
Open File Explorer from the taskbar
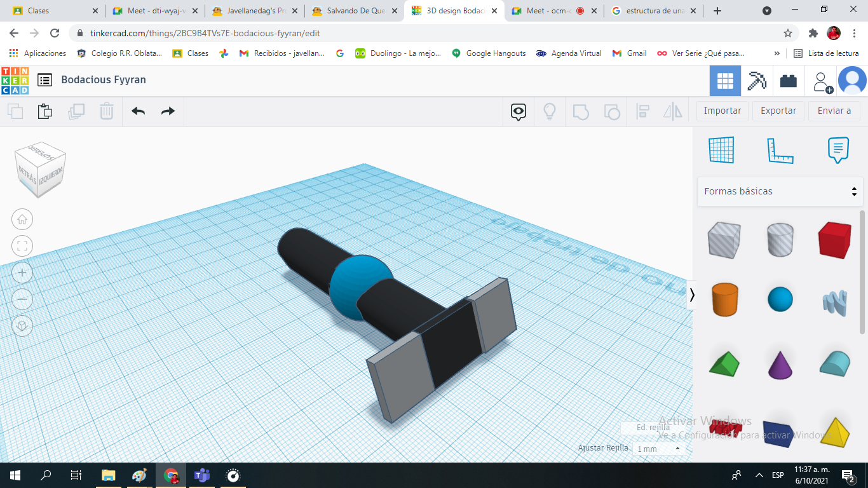(x=109, y=475)
